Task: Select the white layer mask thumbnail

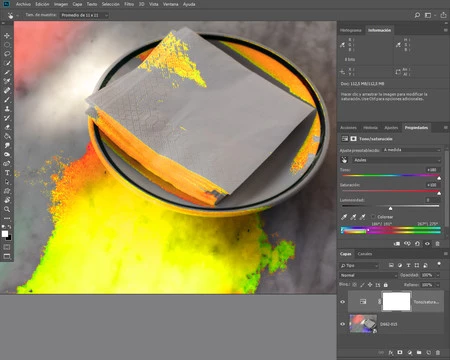Action: [396, 301]
